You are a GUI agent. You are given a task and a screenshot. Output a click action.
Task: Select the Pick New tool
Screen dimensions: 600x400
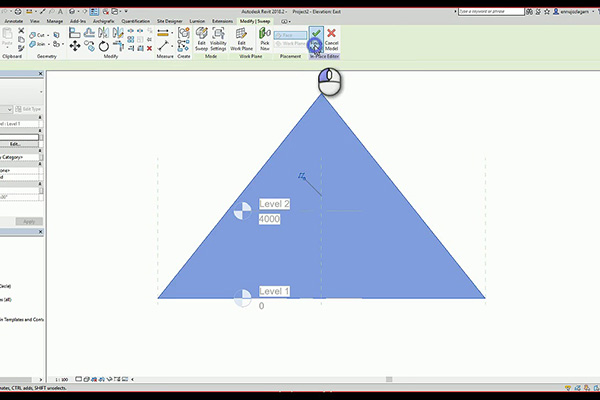[265, 39]
